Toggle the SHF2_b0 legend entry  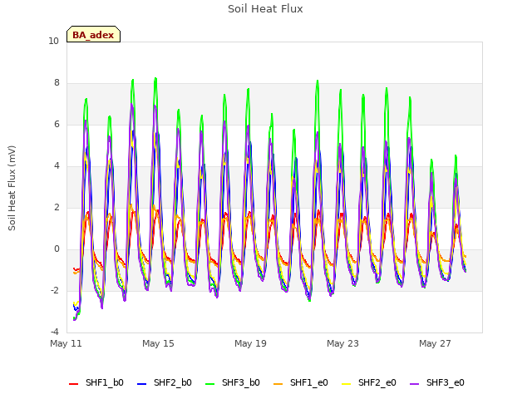165,382
